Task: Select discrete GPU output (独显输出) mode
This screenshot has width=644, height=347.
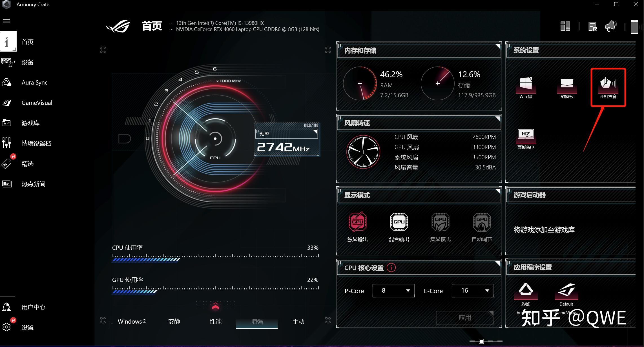Action: pyautogui.click(x=357, y=222)
